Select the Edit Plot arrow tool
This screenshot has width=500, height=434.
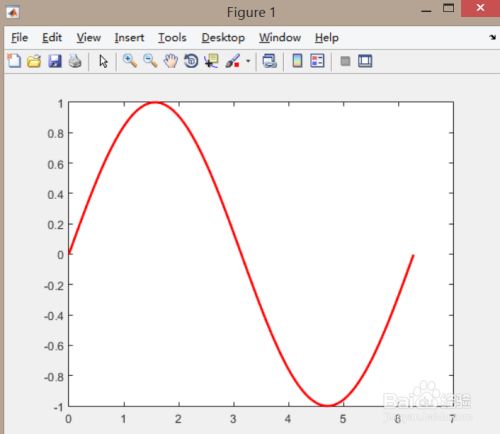103,62
